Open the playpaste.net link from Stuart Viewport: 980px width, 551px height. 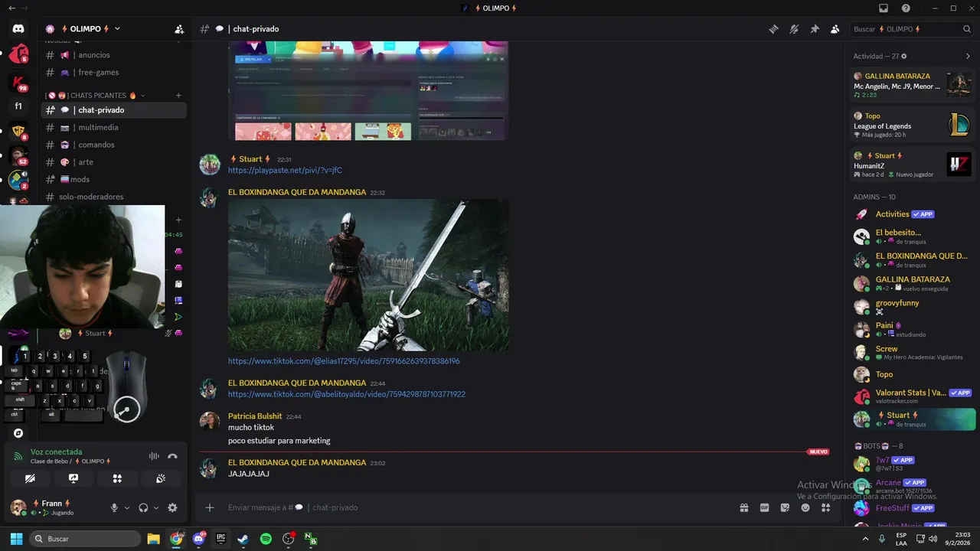coord(285,171)
